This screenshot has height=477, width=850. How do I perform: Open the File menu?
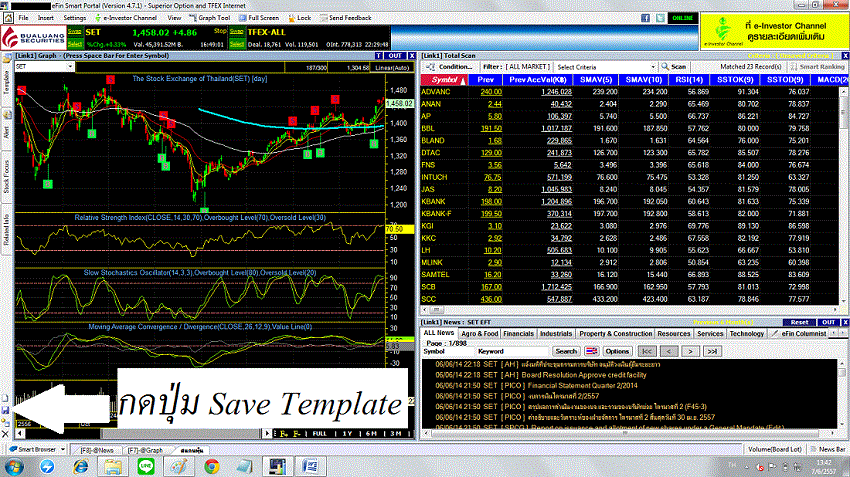click(x=23, y=18)
